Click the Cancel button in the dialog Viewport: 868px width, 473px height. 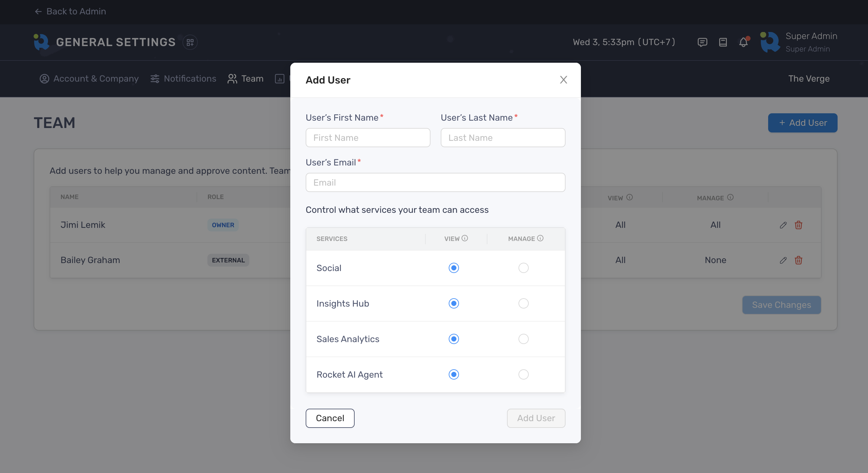coord(330,418)
